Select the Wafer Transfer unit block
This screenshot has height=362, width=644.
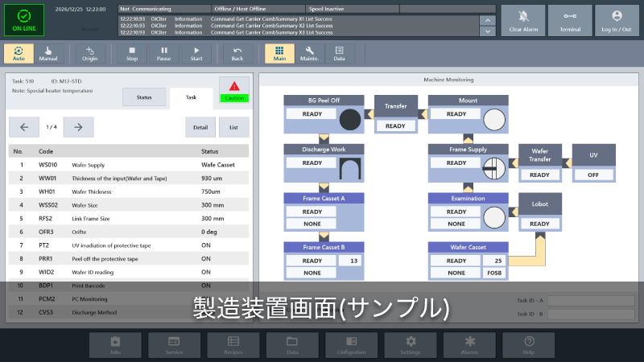(539, 163)
